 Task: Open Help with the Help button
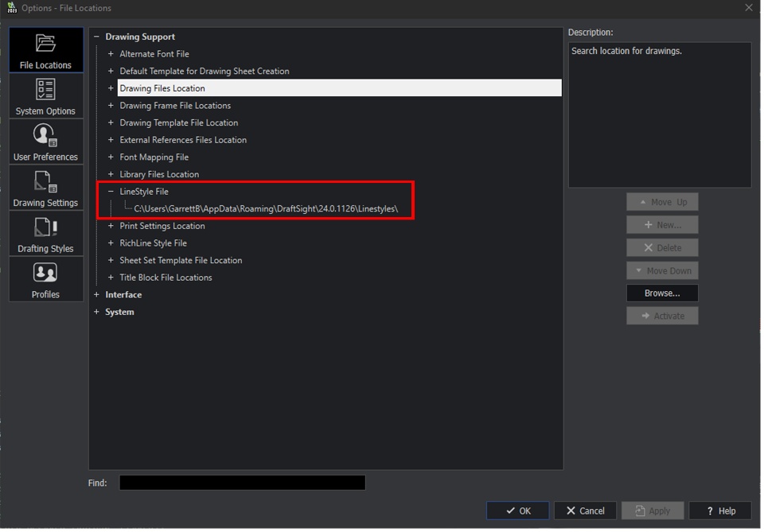point(720,511)
